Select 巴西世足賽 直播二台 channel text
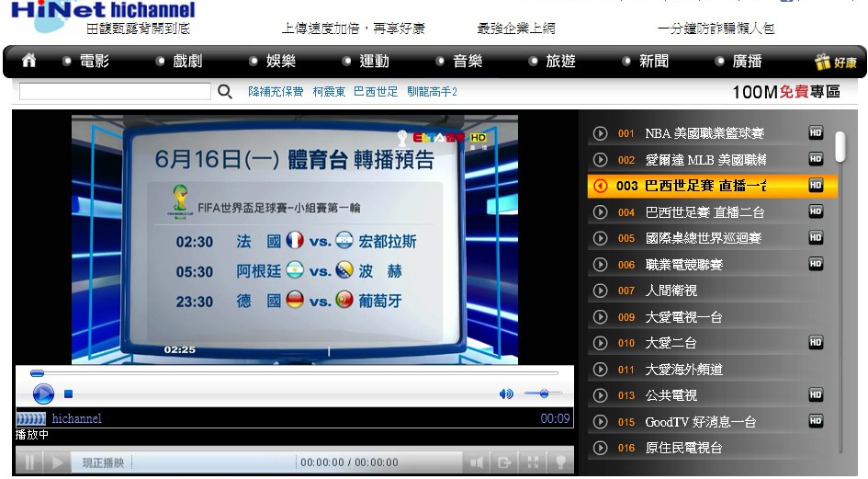 pyautogui.click(x=705, y=212)
